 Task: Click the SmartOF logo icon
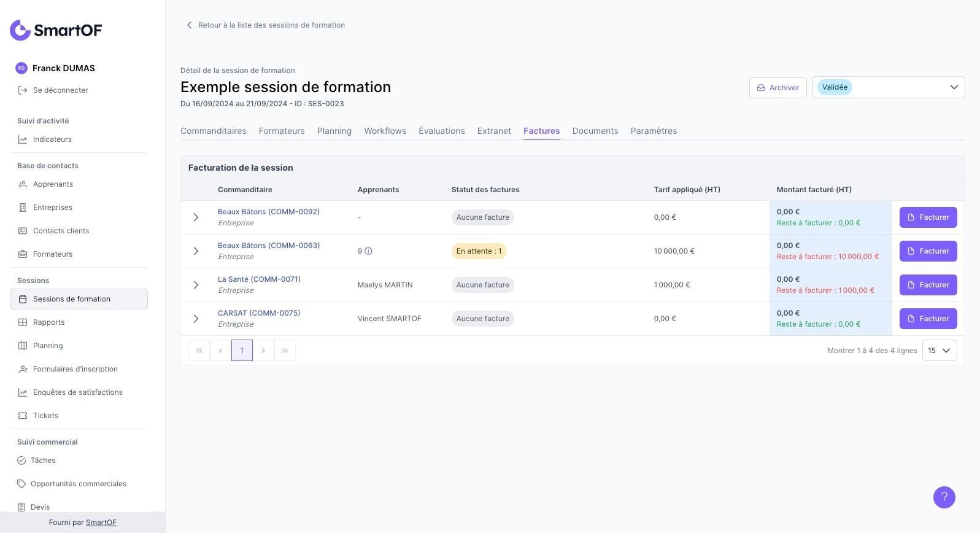pyautogui.click(x=20, y=30)
